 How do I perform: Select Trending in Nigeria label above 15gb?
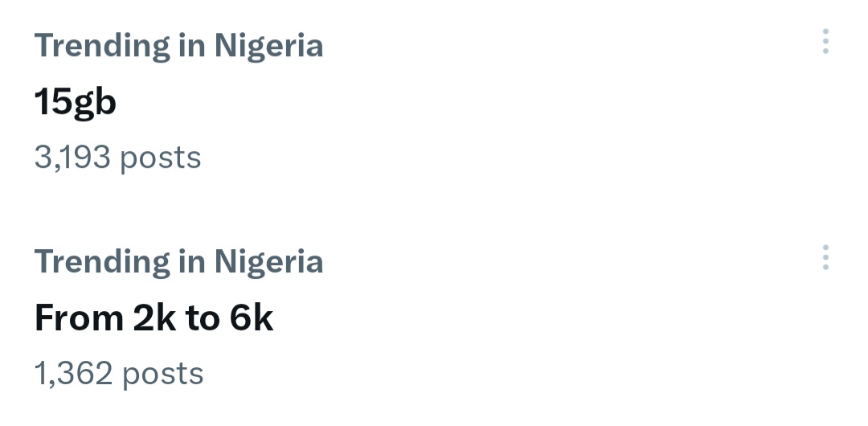(x=178, y=46)
